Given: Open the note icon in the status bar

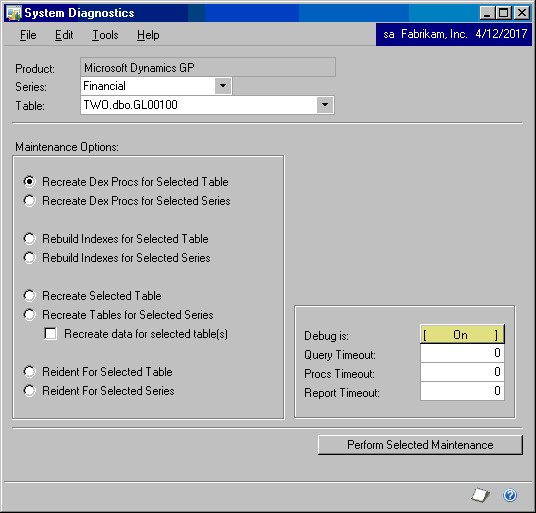Looking at the screenshot, I should [480, 495].
